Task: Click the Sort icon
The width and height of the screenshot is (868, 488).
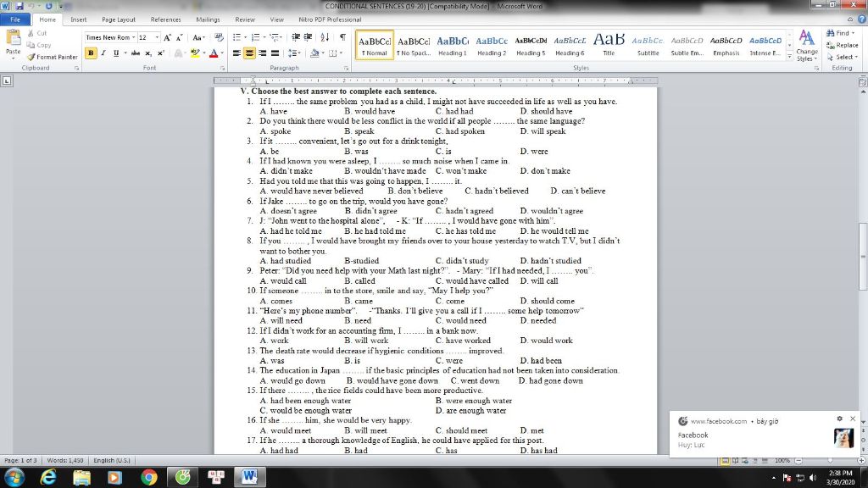Action: point(325,37)
